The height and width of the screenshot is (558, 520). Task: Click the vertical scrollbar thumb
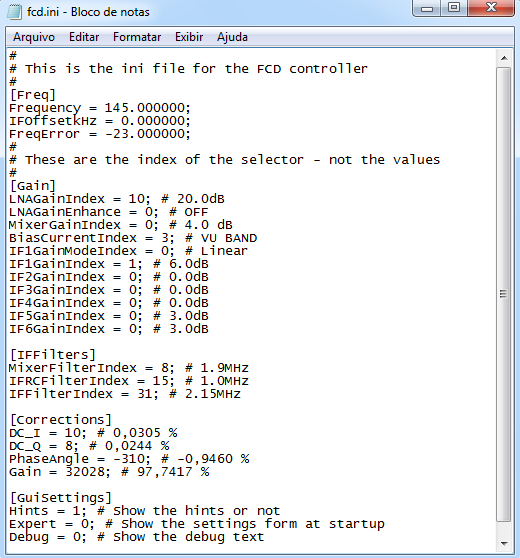(504, 294)
